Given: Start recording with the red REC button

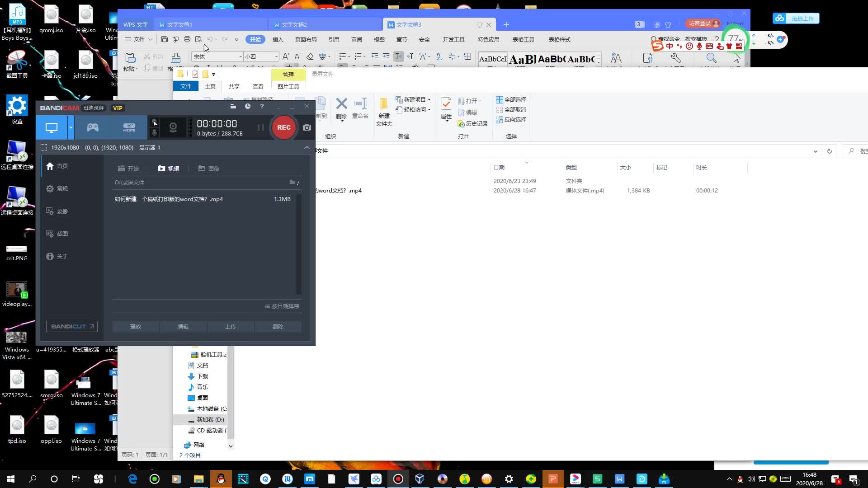Looking at the screenshot, I should (x=283, y=127).
